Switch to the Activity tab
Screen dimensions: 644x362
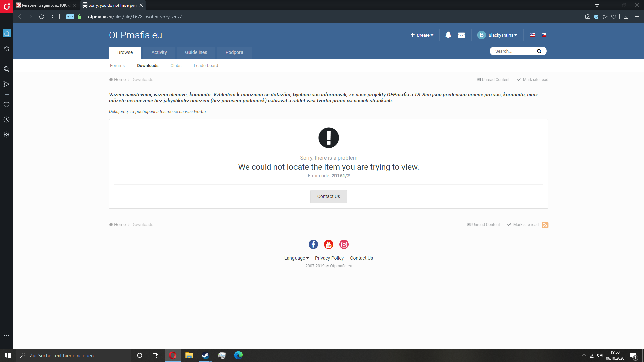click(159, 52)
